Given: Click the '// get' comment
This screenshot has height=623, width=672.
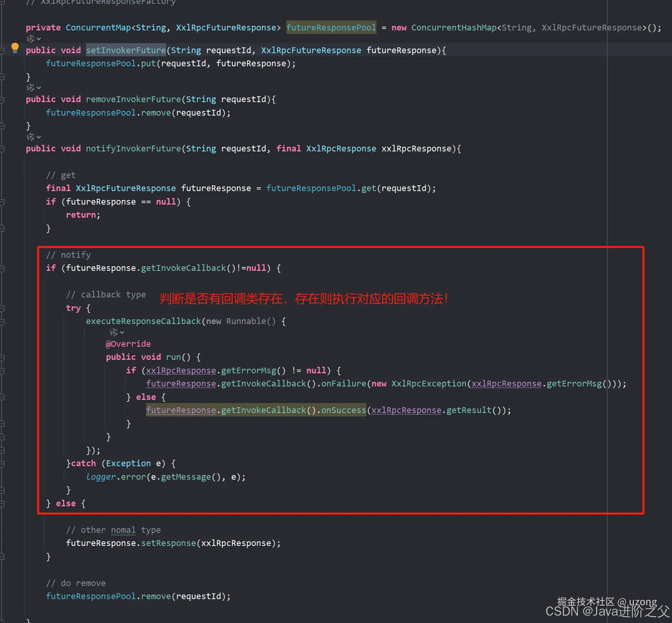Looking at the screenshot, I should point(61,175).
